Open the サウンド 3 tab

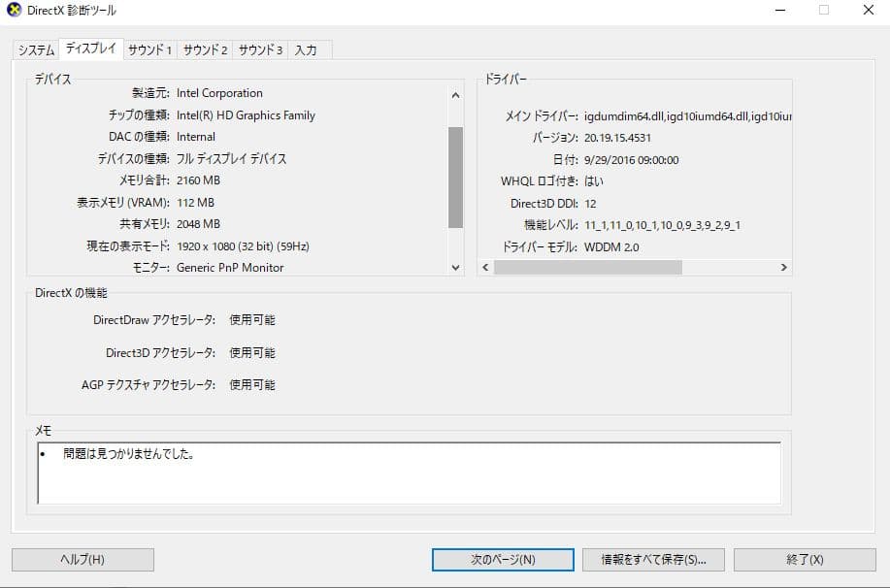coord(258,49)
